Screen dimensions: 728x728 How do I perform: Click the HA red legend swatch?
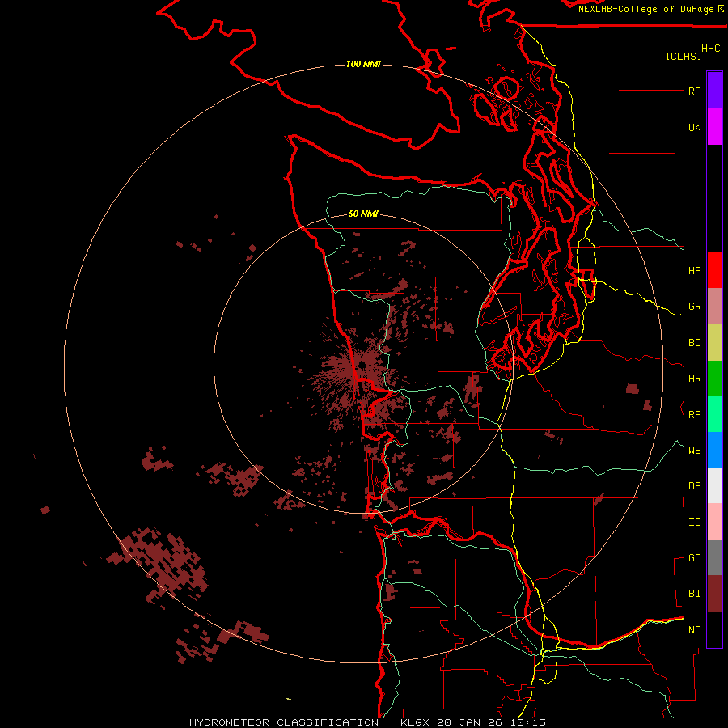coord(714,270)
